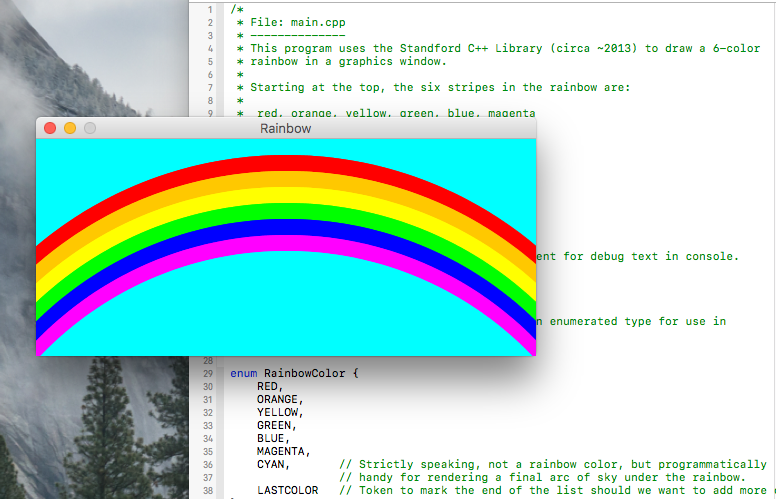Click the magenta stripe of the rainbow
The height and width of the screenshot is (499, 776).
coord(286,243)
